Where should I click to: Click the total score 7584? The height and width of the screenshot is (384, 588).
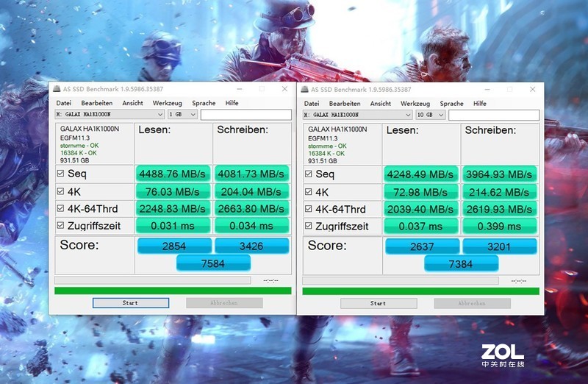(x=213, y=263)
